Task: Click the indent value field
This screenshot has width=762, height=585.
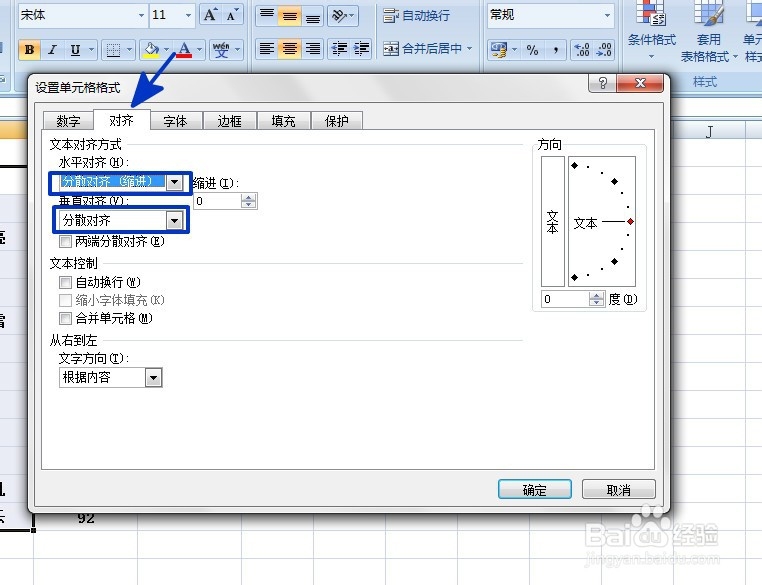Action: coord(217,201)
